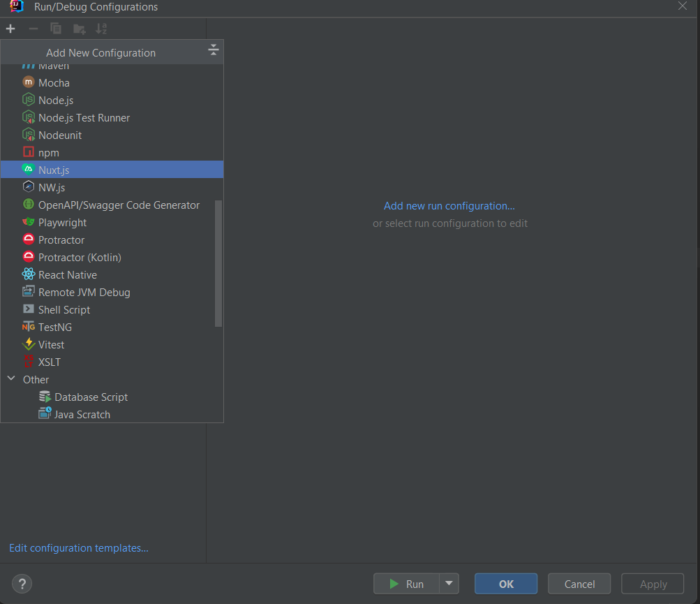Image resolution: width=700 pixels, height=604 pixels.
Task: Collapse the Other group chevron
Action: (x=12, y=379)
